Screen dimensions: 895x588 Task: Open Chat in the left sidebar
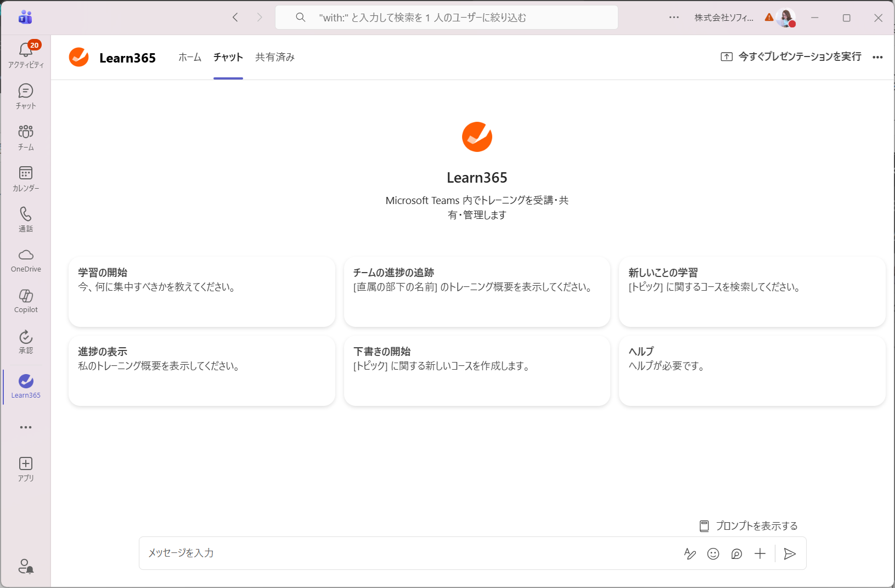pos(26,97)
